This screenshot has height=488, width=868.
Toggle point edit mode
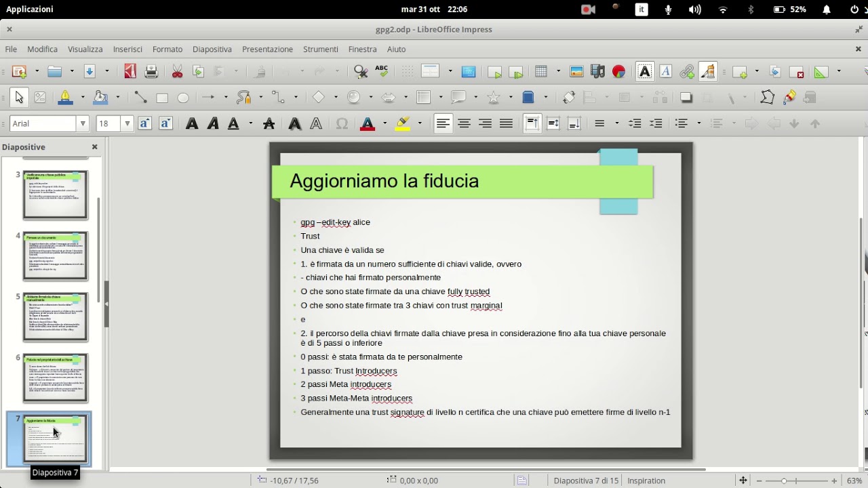[768, 98]
